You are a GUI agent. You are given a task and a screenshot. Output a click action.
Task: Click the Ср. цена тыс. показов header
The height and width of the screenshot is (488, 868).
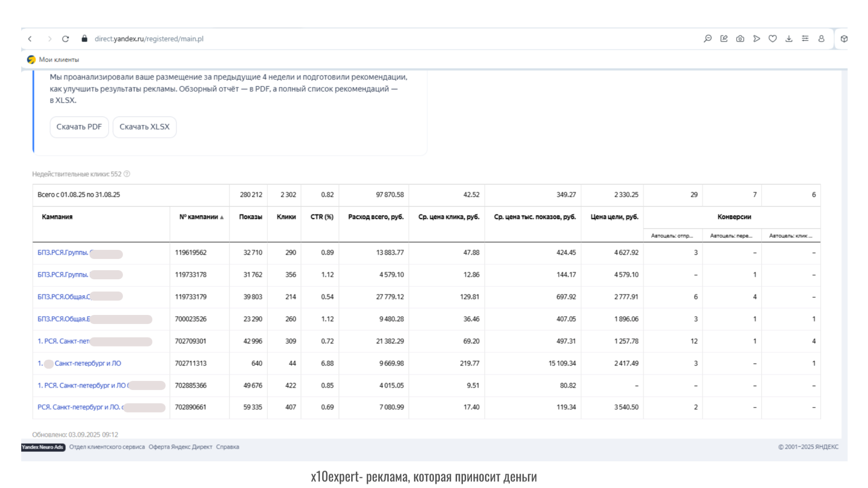pos(535,217)
